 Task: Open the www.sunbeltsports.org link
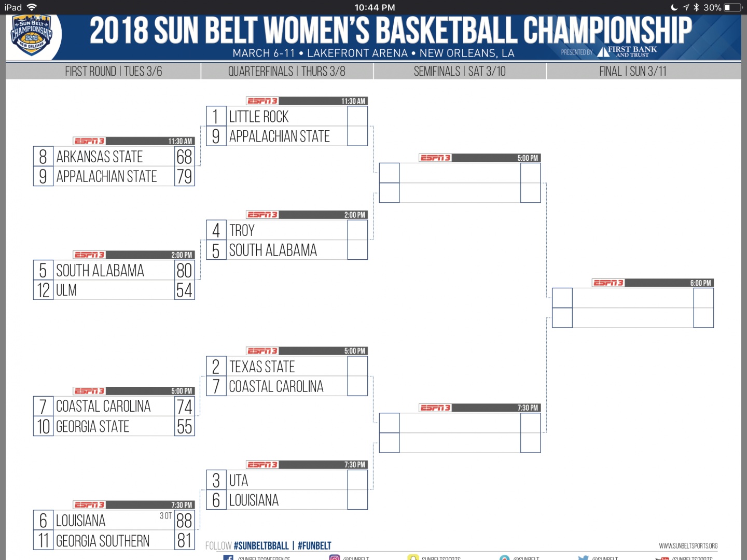[x=688, y=546]
